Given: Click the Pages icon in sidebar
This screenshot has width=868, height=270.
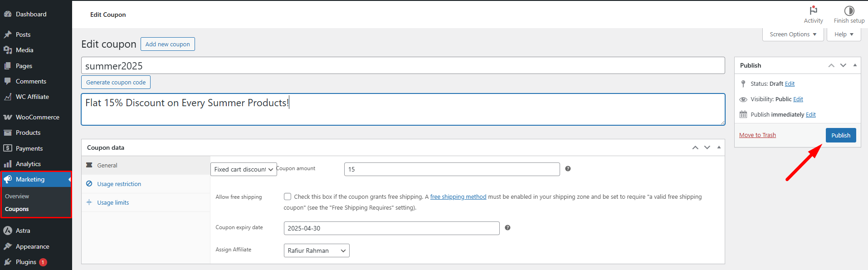Looking at the screenshot, I should [8, 66].
